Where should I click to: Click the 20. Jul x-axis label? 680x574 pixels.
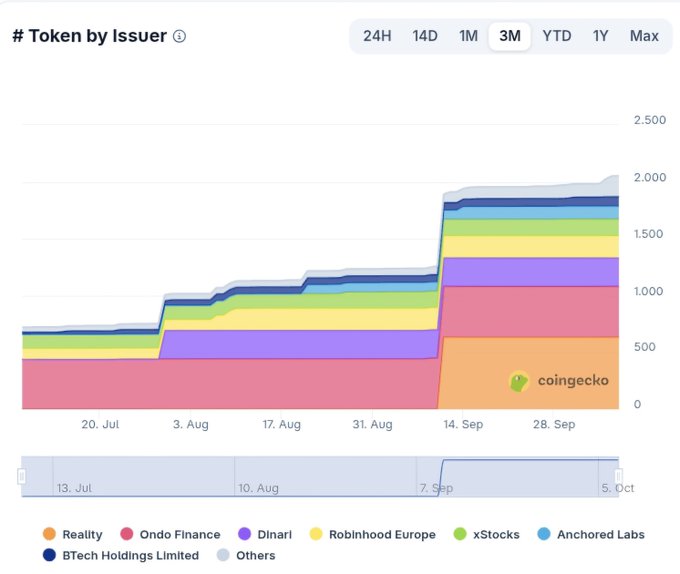100,424
